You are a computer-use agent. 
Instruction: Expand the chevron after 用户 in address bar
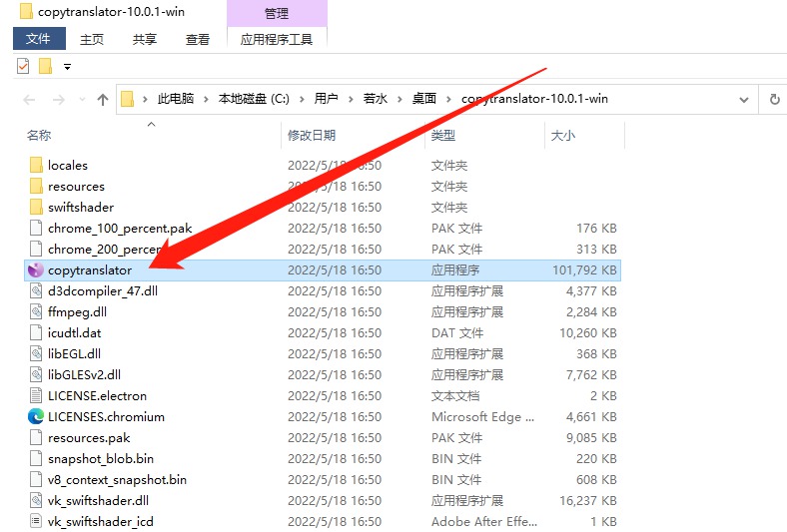click(x=351, y=99)
